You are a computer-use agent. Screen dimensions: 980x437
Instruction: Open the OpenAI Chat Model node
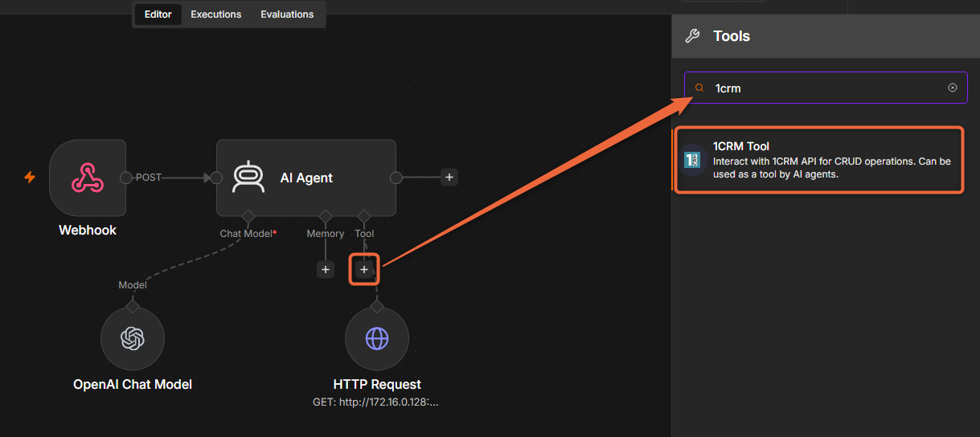[133, 339]
